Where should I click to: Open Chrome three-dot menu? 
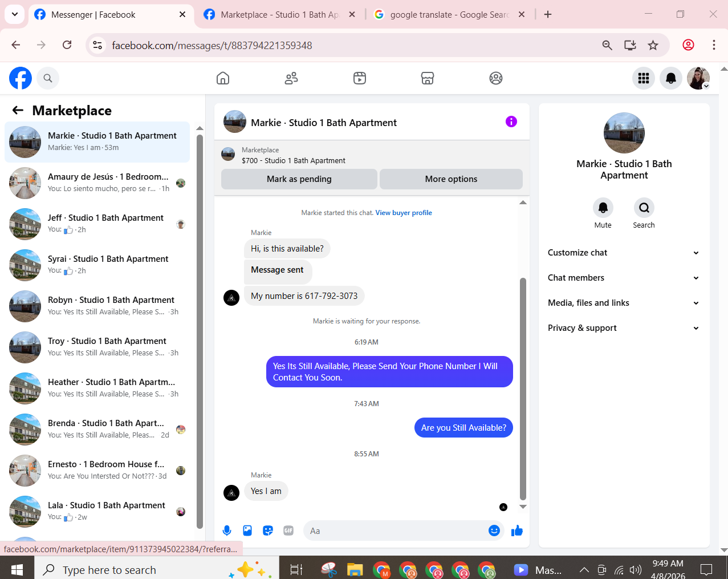click(x=714, y=45)
